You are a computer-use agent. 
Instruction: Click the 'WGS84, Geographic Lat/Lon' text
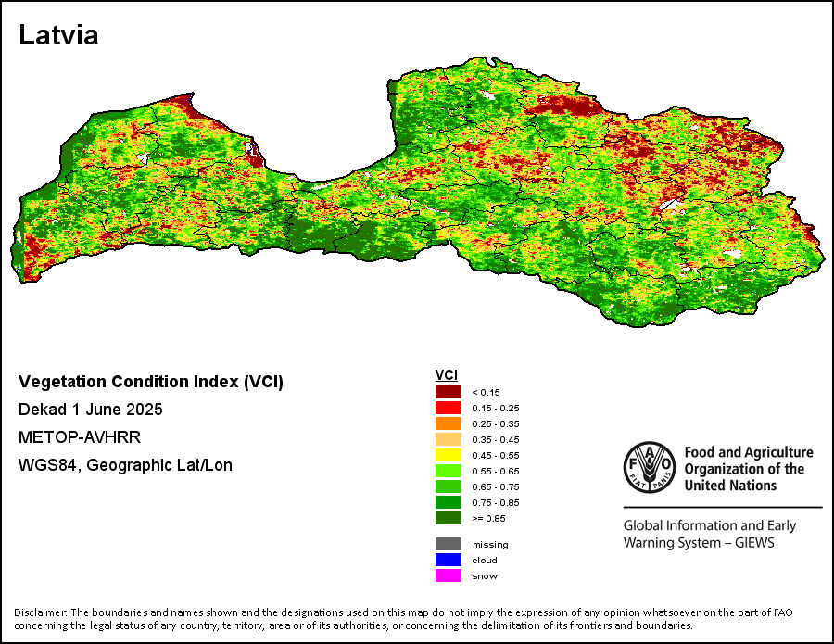point(125,465)
